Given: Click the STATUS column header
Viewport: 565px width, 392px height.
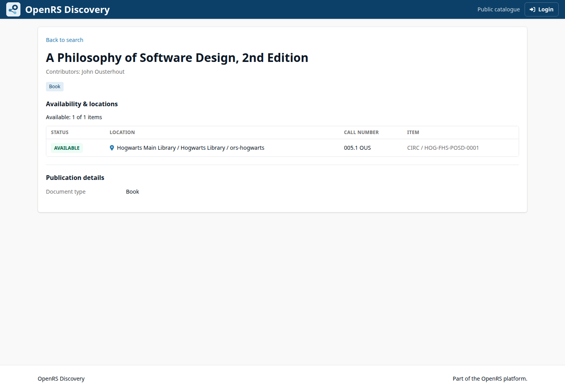Looking at the screenshot, I should 60,132.
